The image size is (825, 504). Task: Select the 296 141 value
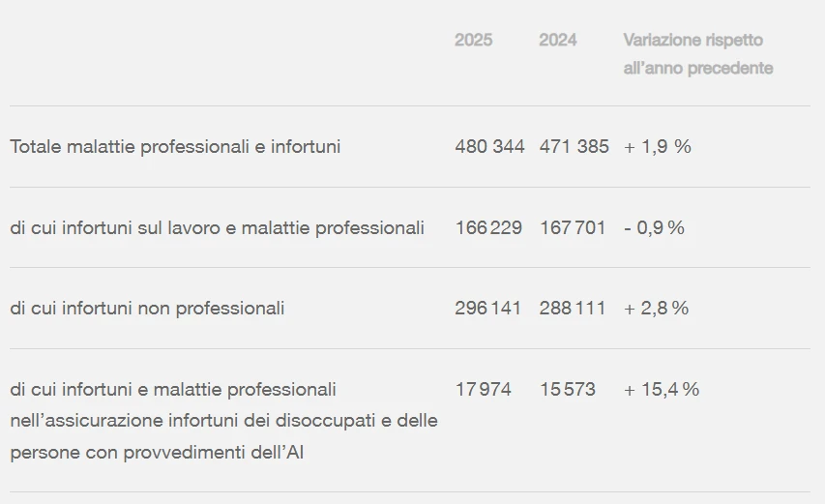pos(488,309)
